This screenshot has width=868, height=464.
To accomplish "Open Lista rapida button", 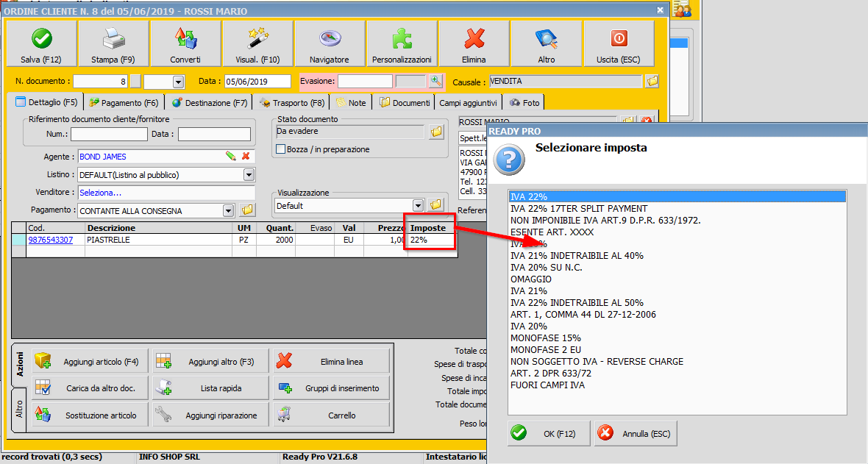I will click(x=210, y=388).
